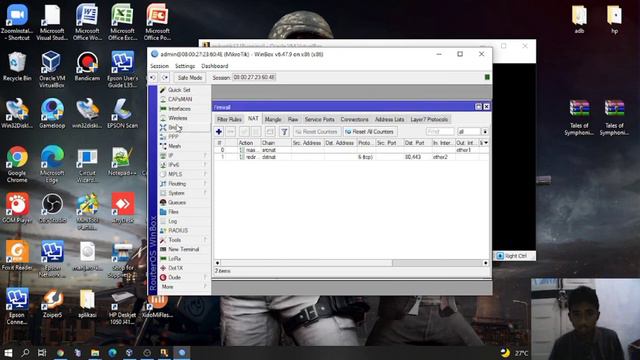Launch New Terminal from the sidebar

click(x=184, y=249)
